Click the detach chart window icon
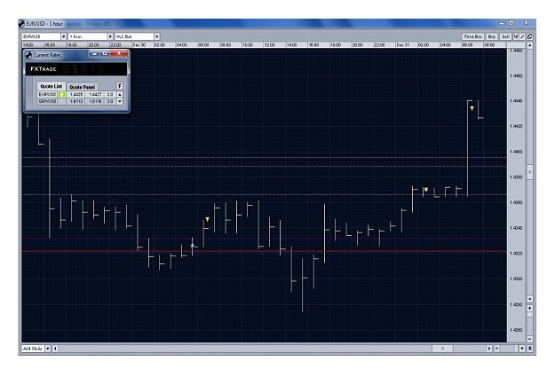Screen dimensions: 555x392 [530, 36]
